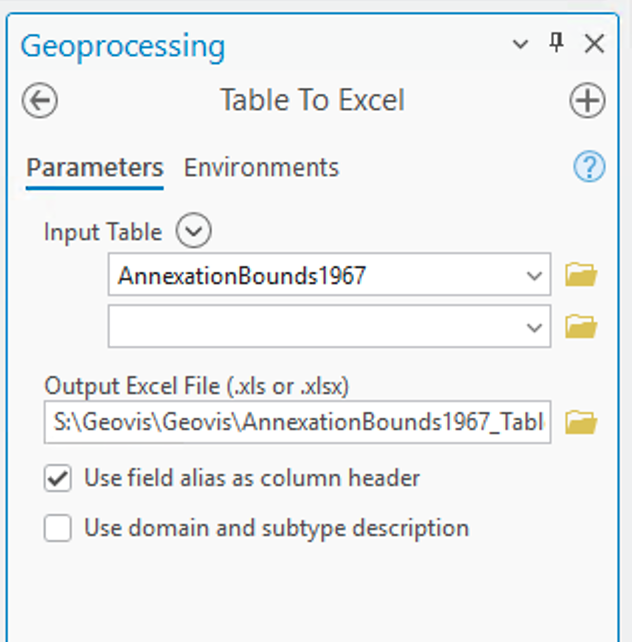Browse folder for AnnexationBounds1967 input table
The height and width of the screenshot is (642, 632).
[581, 275]
